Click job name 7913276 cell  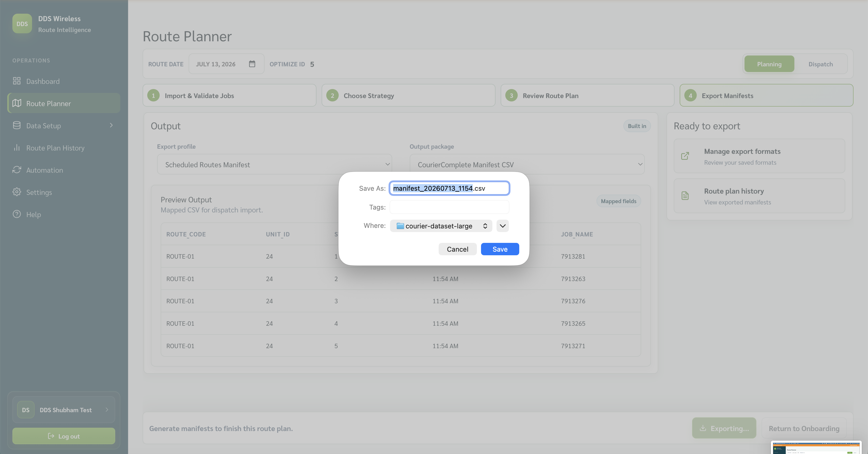coord(573,301)
